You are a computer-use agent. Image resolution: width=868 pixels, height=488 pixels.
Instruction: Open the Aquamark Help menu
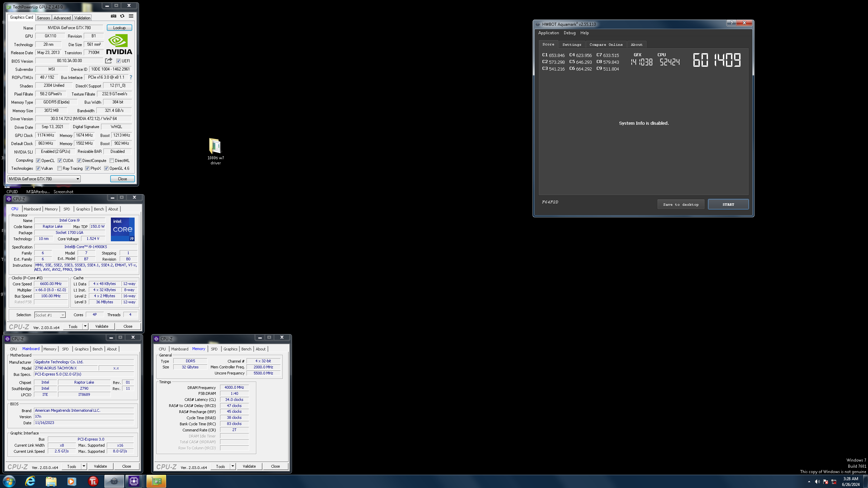[x=585, y=33]
